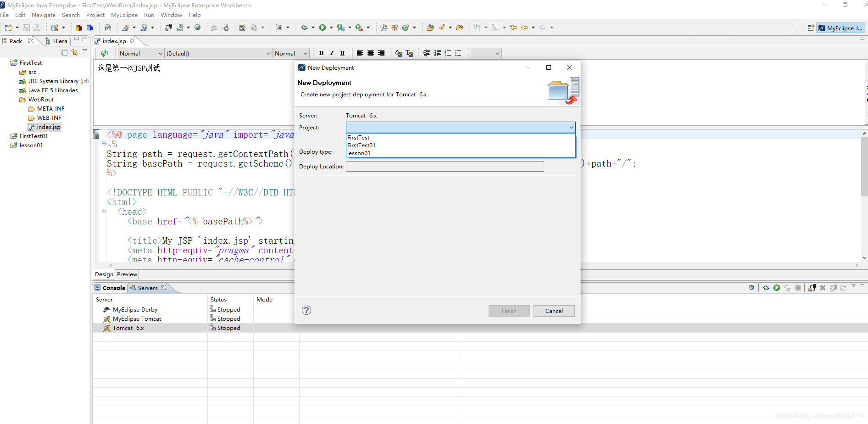Screen dimensions: 868x424
Task: Open Package Explorer view menu triangle
Action: [x=85, y=50]
